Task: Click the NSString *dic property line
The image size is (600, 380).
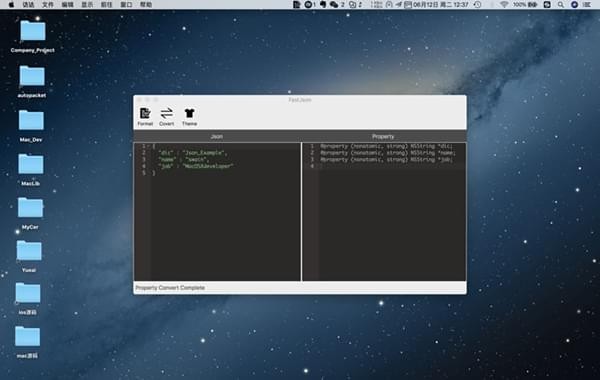Action: tap(386, 146)
